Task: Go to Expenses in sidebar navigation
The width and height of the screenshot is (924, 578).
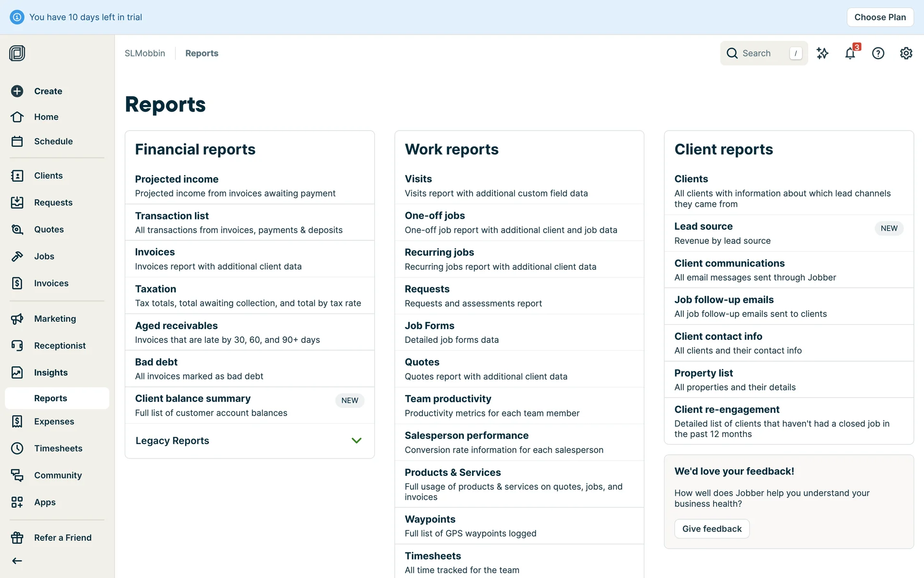Action: tap(54, 421)
